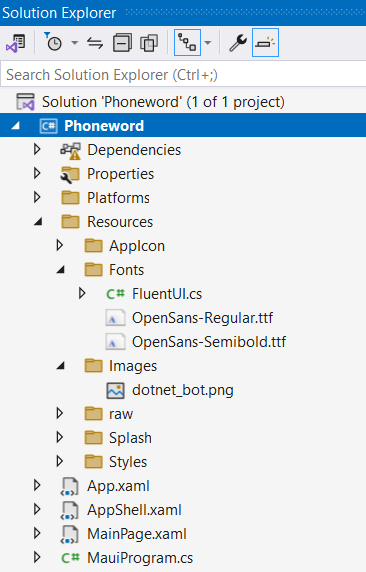Viewport: 366px width, 572px height.
Task: Select AppShell.xaml file name
Action: click(134, 510)
